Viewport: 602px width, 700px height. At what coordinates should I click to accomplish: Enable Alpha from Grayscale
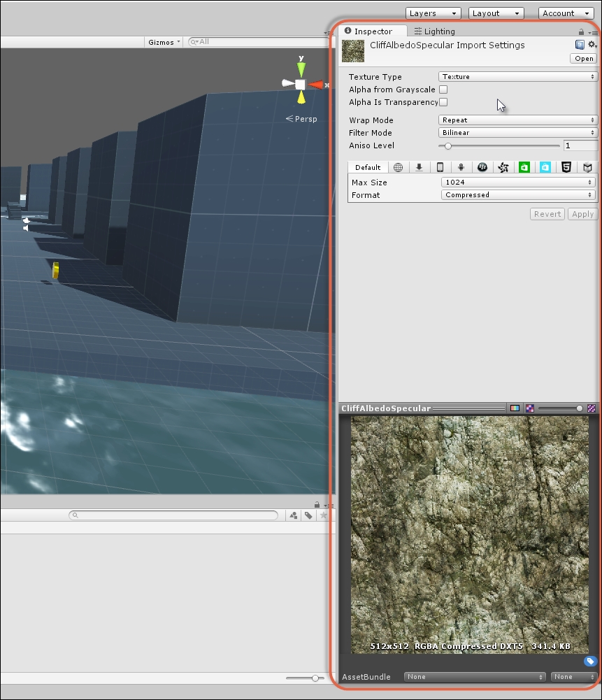tap(444, 90)
